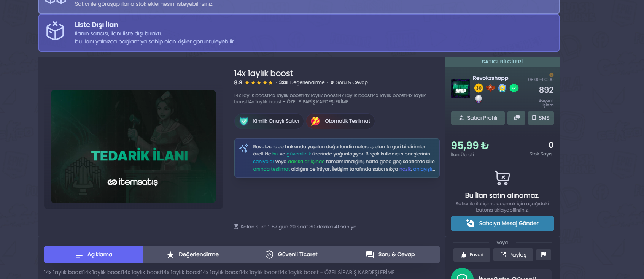The height and width of the screenshot is (279, 644).
Task: Click the 95,99 ₺ listing price
Action: coord(470,146)
